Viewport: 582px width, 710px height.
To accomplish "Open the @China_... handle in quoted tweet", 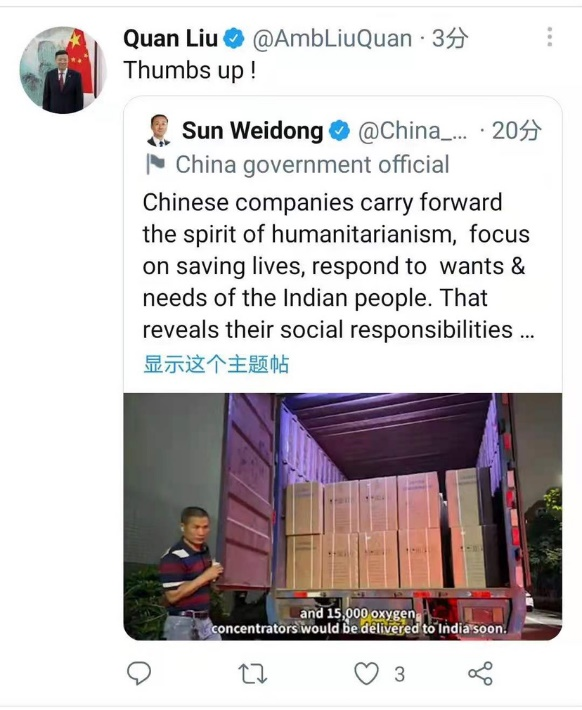I will [412, 131].
